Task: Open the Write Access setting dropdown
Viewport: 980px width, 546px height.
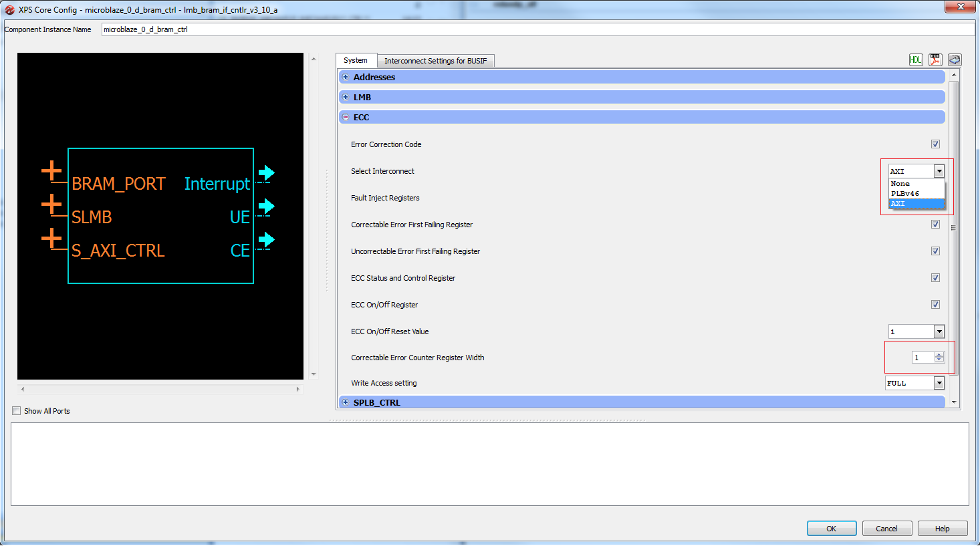Action: click(939, 382)
